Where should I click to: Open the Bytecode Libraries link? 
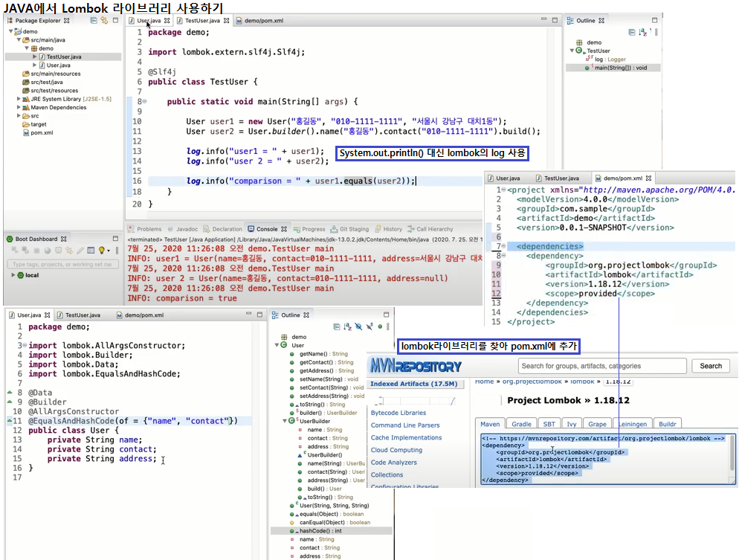click(398, 413)
